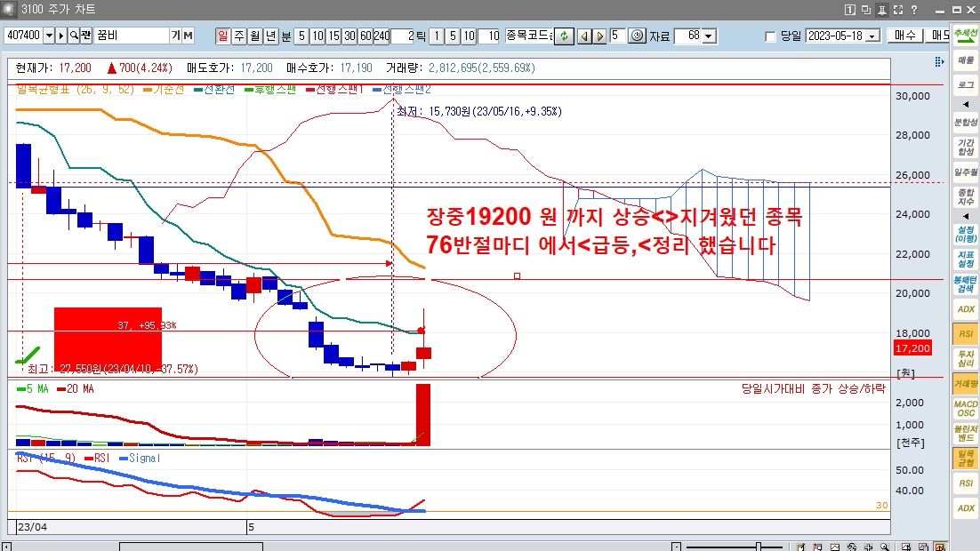Click the M button next to stock name
Image resolution: width=980 pixels, height=551 pixels.
click(x=188, y=36)
